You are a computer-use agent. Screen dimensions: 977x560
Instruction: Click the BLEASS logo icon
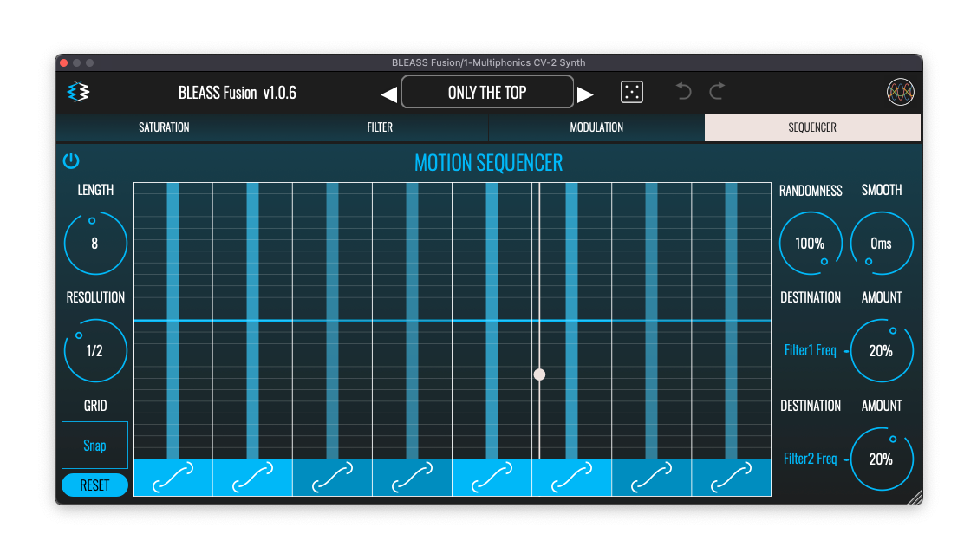[79, 92]
